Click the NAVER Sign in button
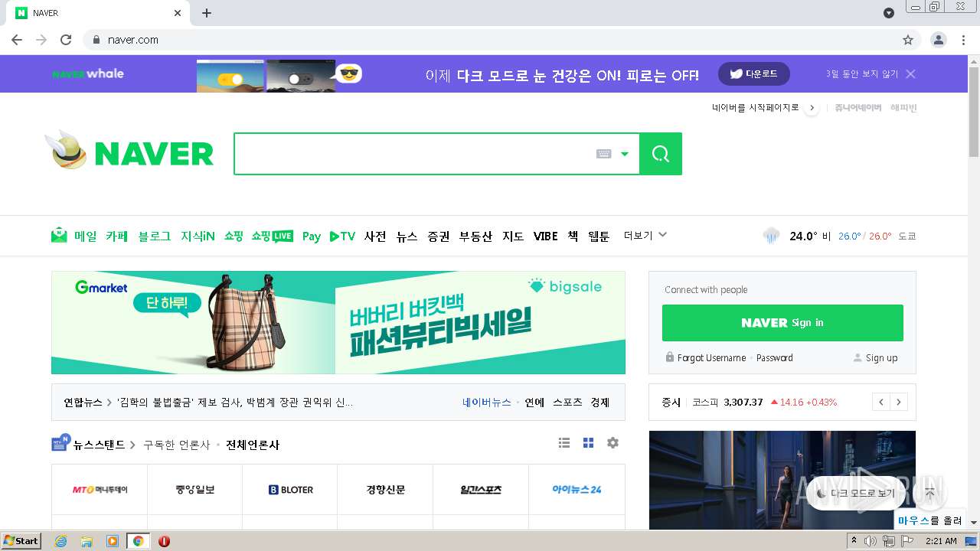Screen dimensions: 980x551 (782, 323)
